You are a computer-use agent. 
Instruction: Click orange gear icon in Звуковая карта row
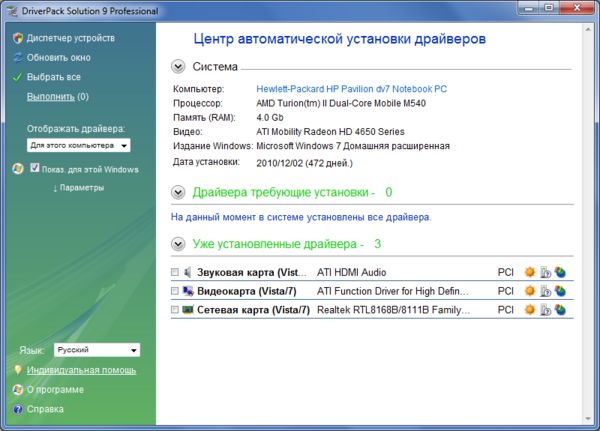530,272
